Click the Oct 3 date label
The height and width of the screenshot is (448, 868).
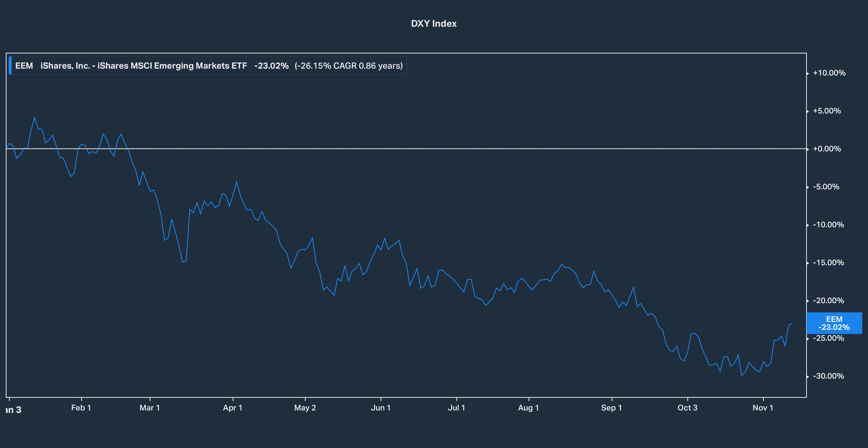(687, 408)
